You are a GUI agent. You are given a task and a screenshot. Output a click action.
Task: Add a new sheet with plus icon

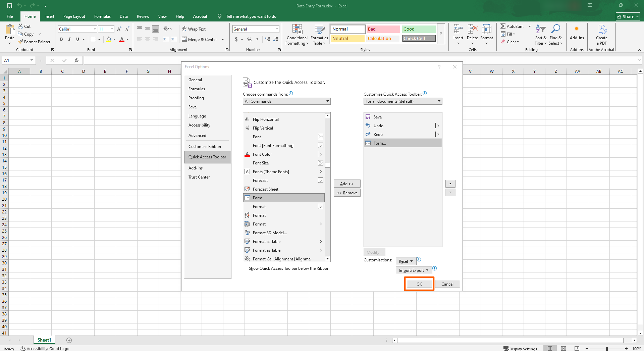(69, 340)
